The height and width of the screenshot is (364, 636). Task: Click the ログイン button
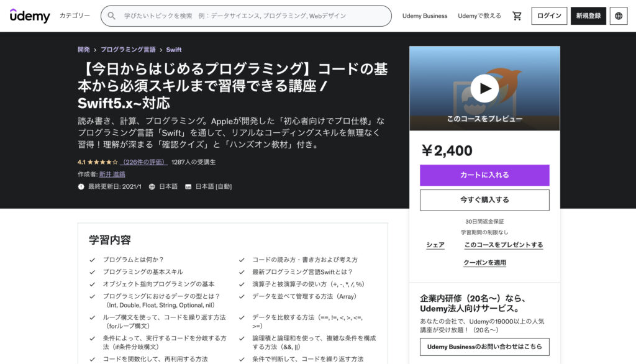549,16
